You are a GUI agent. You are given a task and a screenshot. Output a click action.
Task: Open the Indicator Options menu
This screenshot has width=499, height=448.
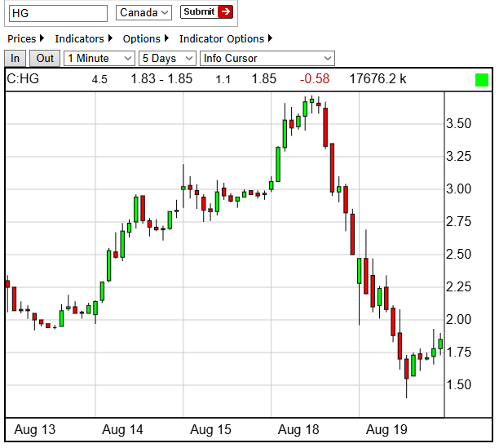coord(226,39)
